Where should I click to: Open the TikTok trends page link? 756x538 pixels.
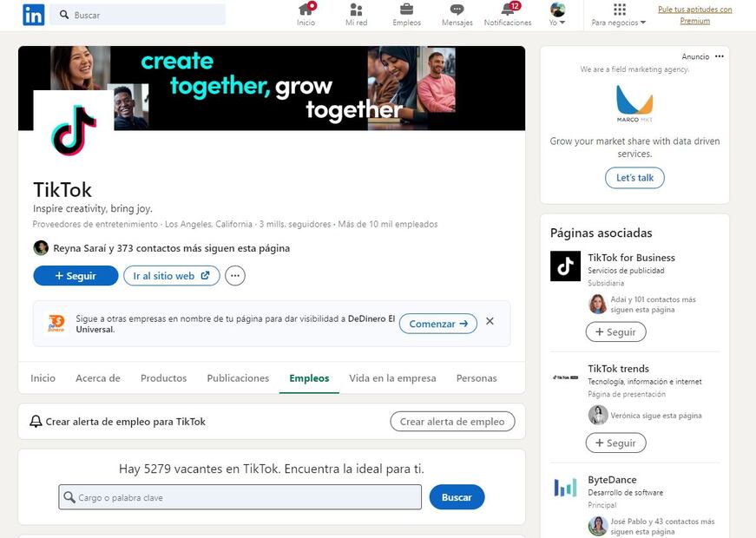click(618, 369)
